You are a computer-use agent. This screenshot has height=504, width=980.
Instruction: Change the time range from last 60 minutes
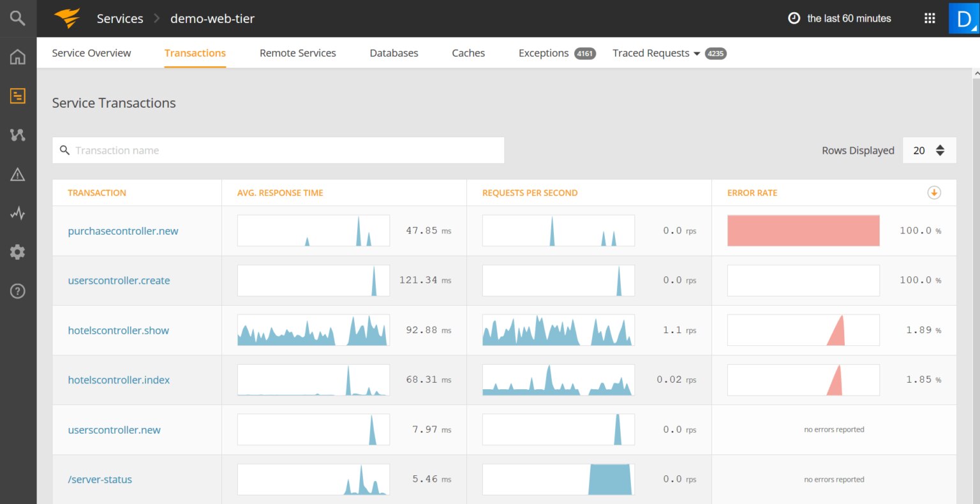(x=849, y=18)
